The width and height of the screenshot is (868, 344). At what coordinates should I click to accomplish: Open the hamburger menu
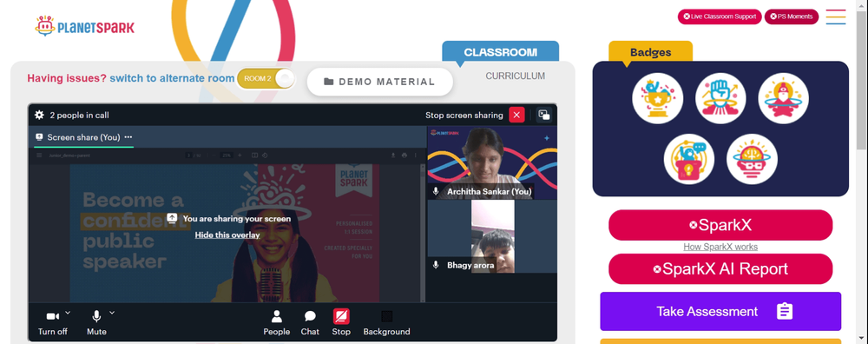[836, 17]
